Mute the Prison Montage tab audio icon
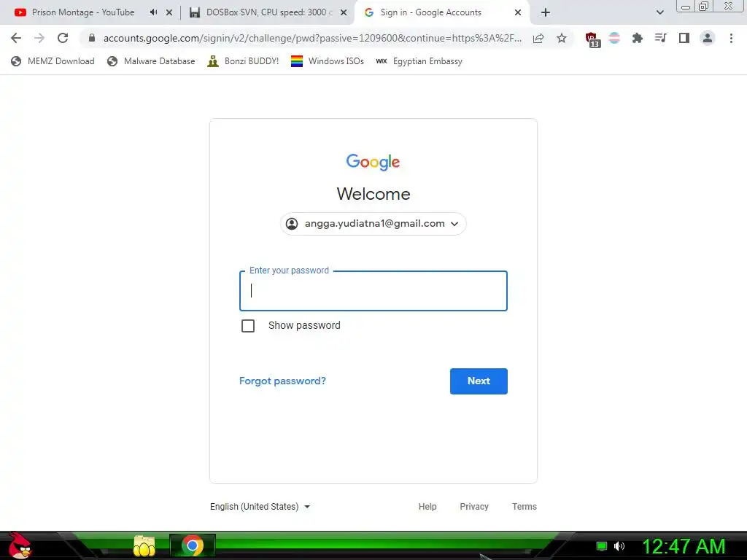This screenshot has height=560, width=747. [x=153, y=12]
